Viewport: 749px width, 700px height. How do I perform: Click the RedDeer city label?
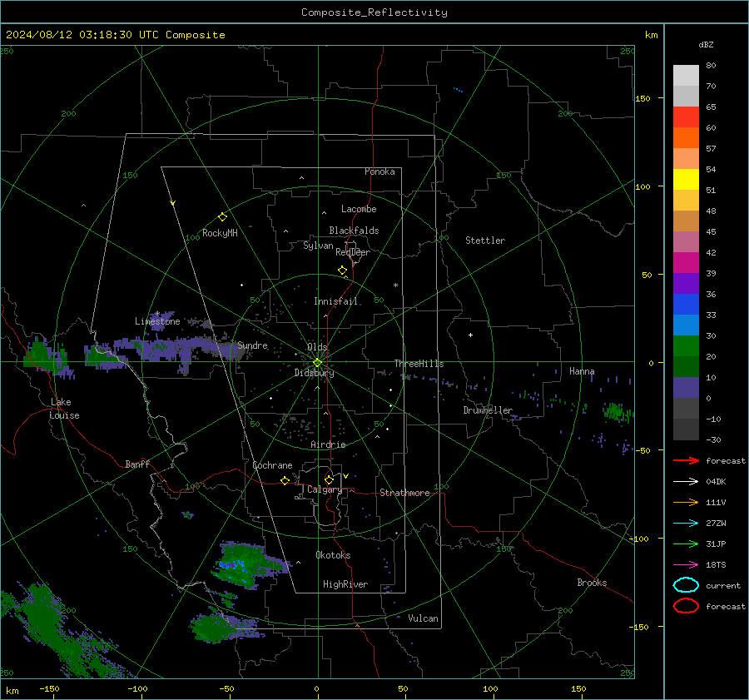click(x=353, y=252)
